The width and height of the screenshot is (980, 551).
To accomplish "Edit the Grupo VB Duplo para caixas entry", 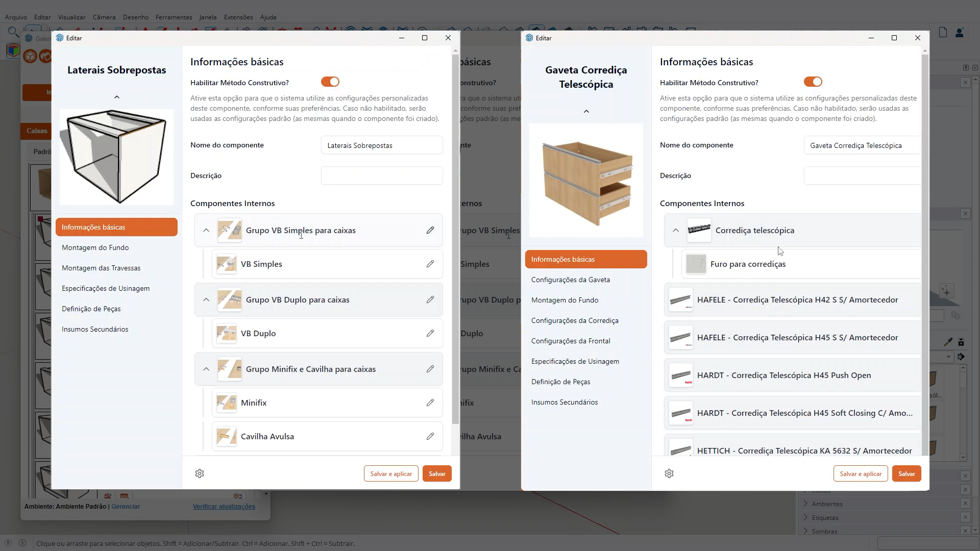I will (x=430, y=299).
